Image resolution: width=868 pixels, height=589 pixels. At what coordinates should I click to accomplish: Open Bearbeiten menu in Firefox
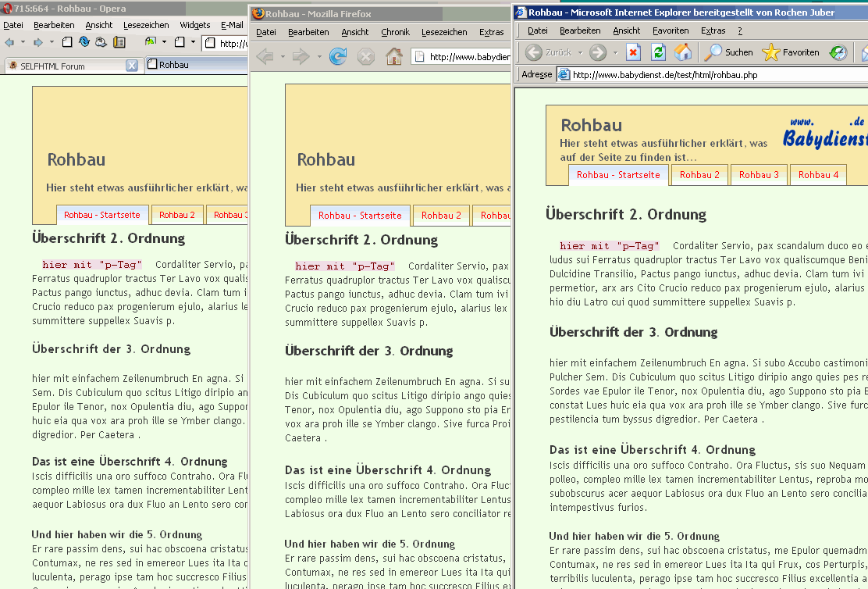pyautogui.click(x=308, y=32)
